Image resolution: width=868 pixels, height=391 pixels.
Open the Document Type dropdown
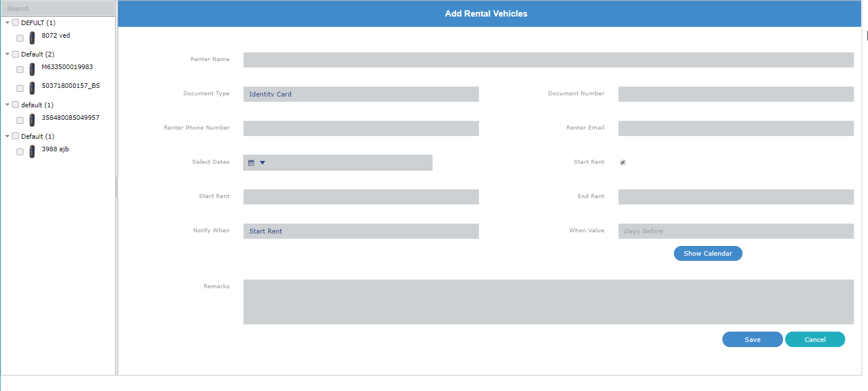pos(361,94)
